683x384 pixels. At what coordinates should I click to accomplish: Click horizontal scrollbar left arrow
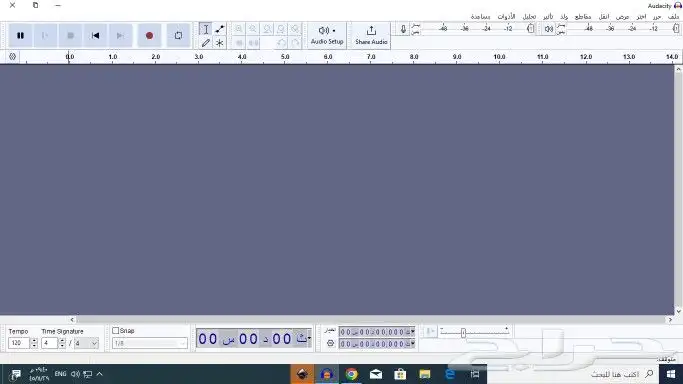72,320
